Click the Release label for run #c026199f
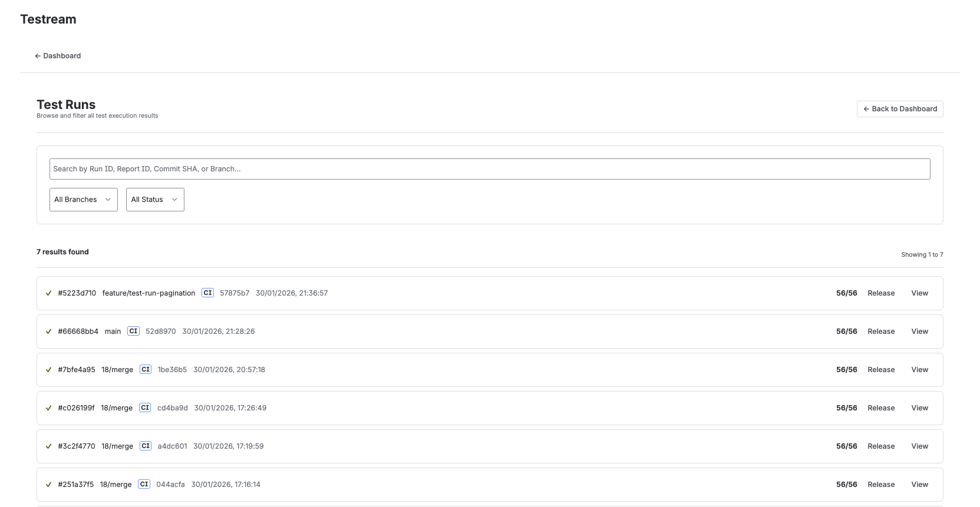This screenshot has width=980, height=507. click(881, 408)
